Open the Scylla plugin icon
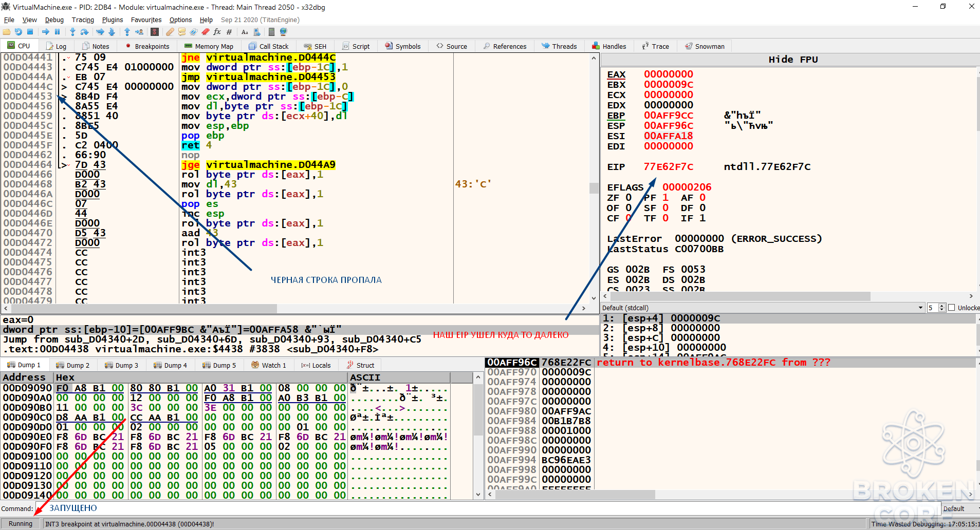Viewport: 980px width, 530px height. click(x=155, y=32)
